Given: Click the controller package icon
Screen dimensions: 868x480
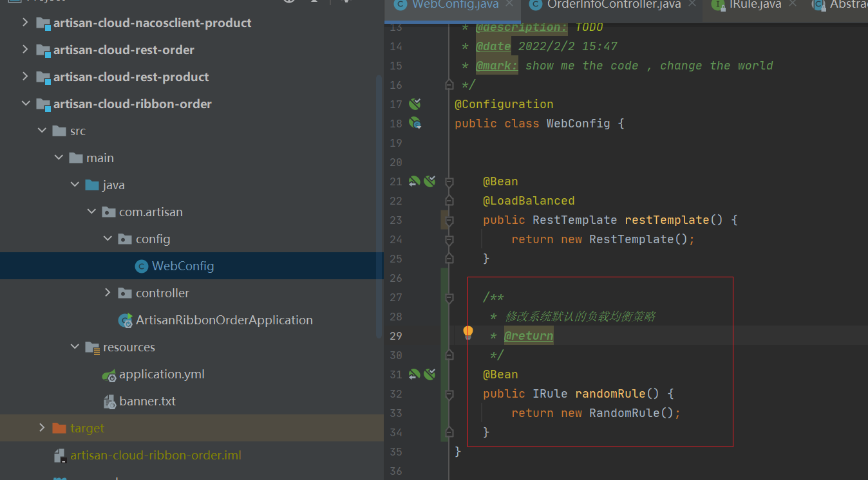Looking at the screenshot, I should click(x=125, y=293).
